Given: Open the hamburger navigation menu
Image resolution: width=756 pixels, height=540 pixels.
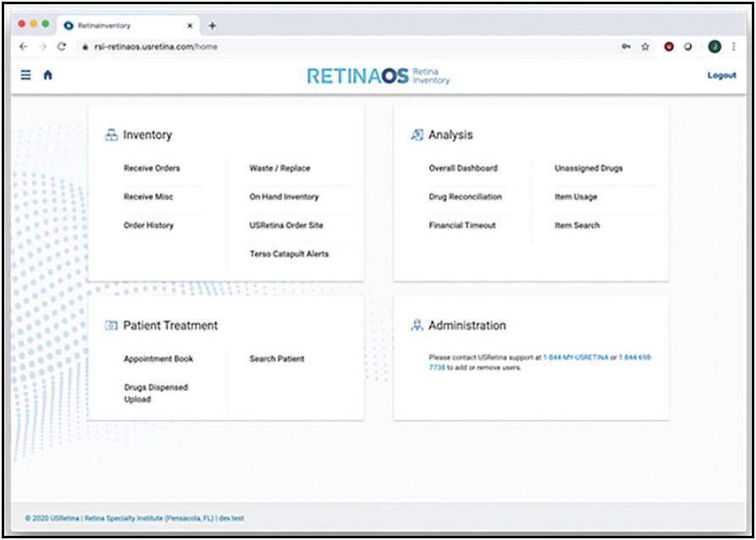Looking at the screenshot, I should point(25,74).
